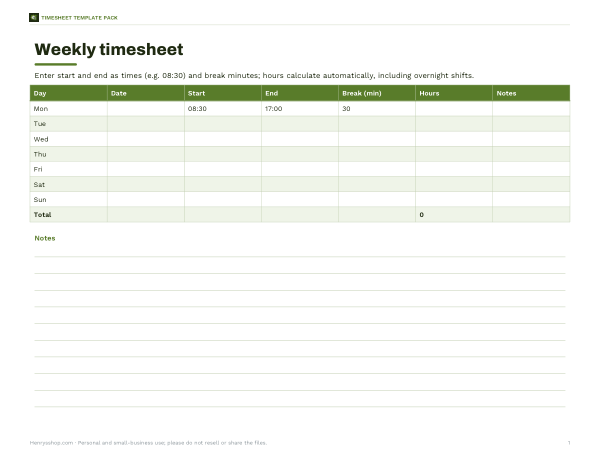Click the 'Wed' row label
This screenshot has width=600, height=464.
point(41,139)
